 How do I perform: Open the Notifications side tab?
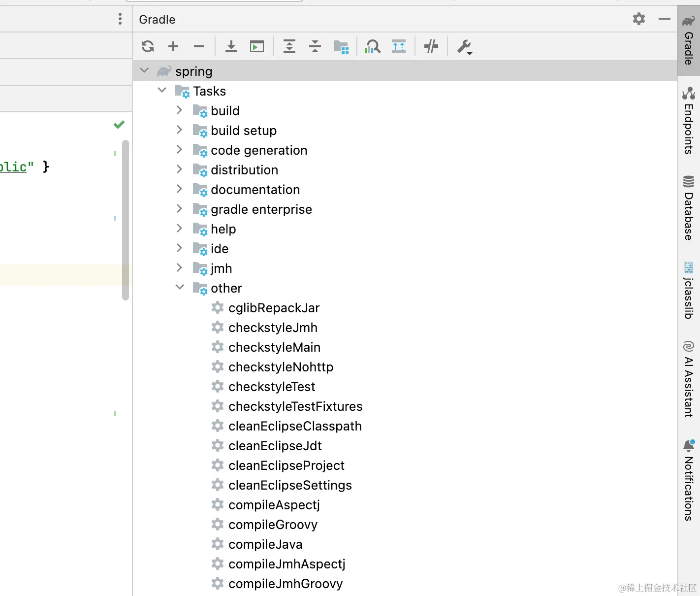pyautogui.click(x=689, y=480)
